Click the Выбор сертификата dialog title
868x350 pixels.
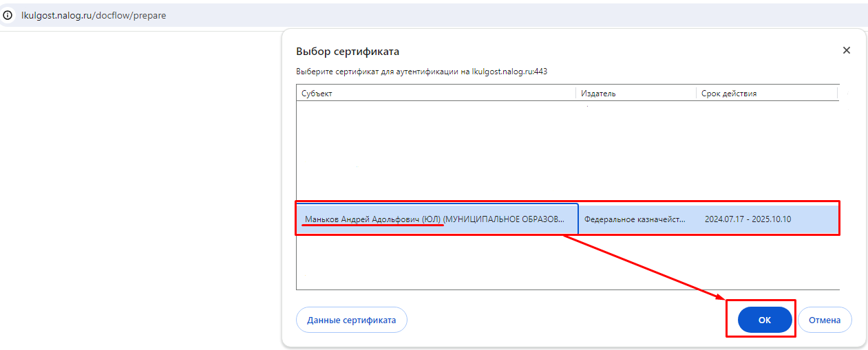347,52
